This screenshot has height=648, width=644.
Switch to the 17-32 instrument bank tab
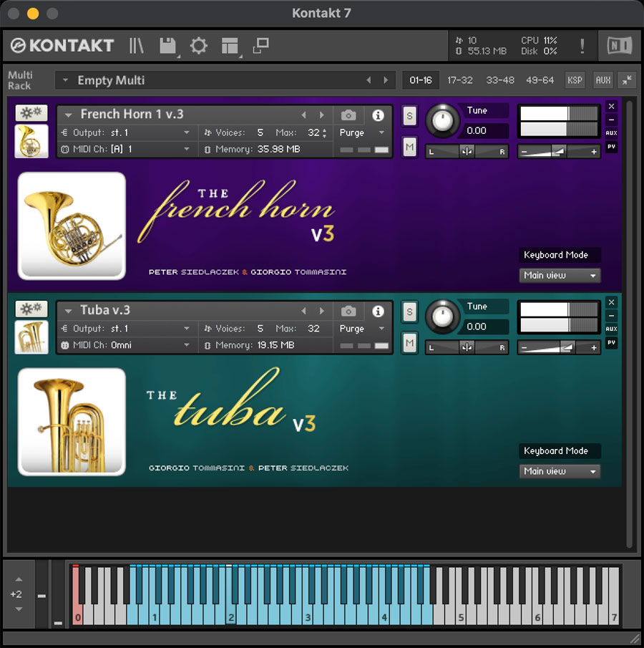click(460, 80)
